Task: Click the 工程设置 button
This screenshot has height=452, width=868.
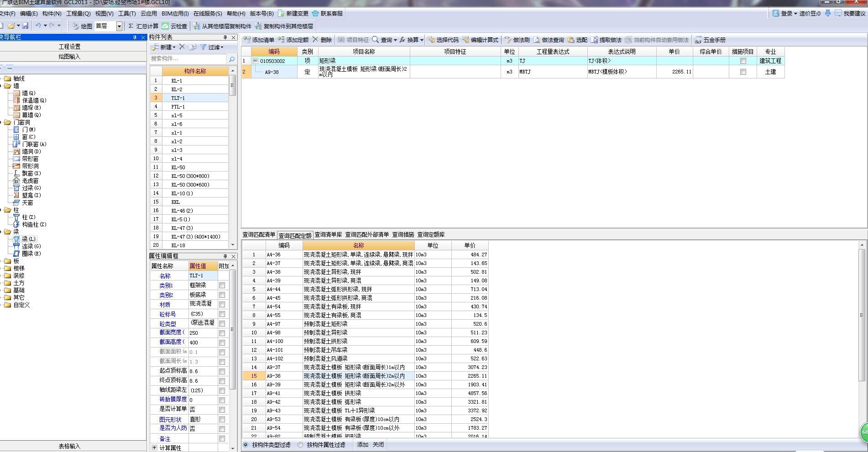Action: pyautogui.click(x=69, y=47)
